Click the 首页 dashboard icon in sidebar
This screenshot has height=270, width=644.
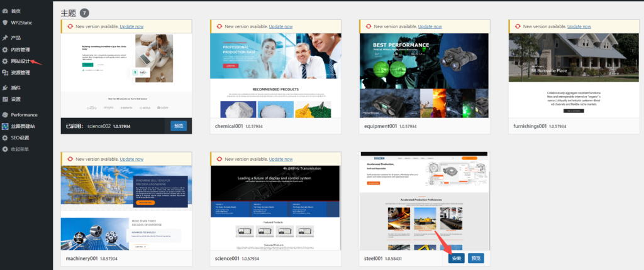[5, 11]
